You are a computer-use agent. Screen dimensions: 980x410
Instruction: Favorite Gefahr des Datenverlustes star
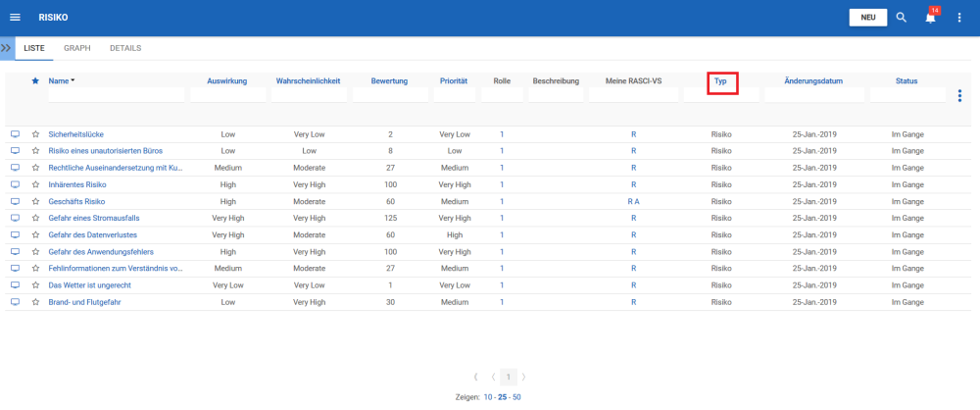point(35,234)
